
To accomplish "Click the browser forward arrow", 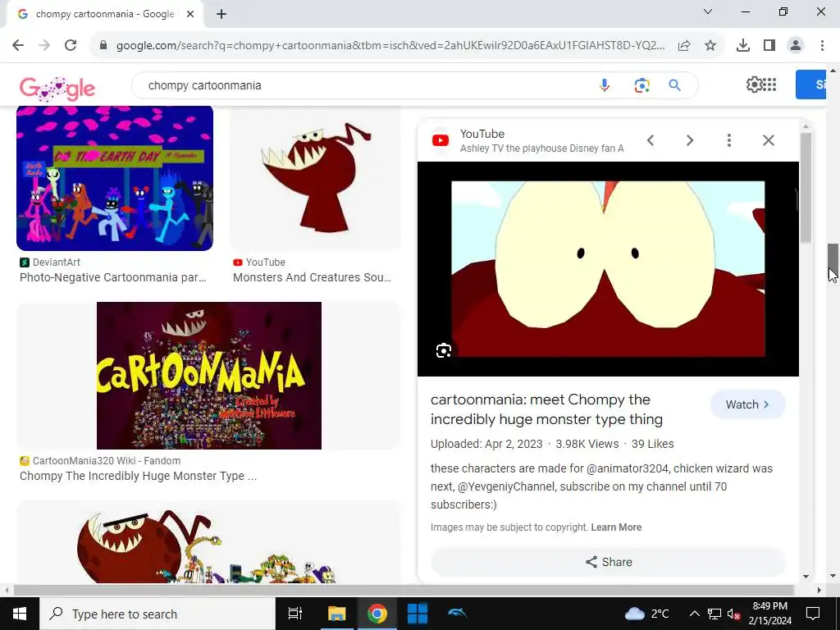I will [x=44, y=46].
